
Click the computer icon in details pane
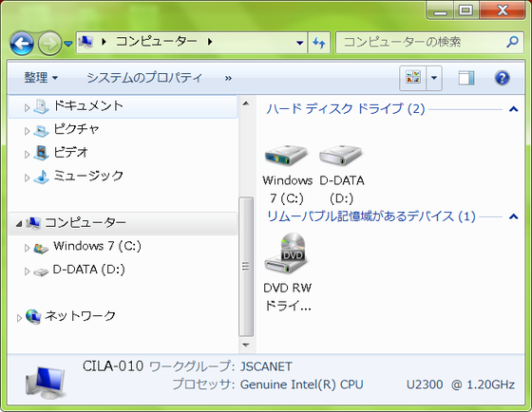click(x=46, y=383)
